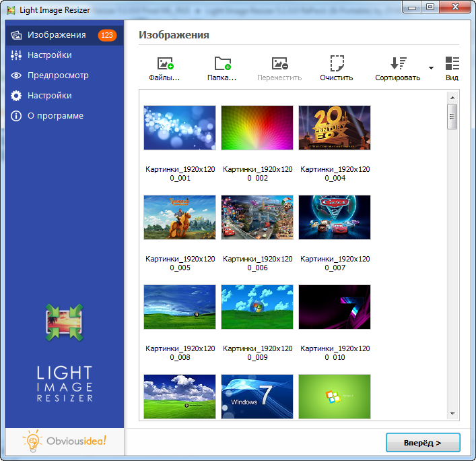
Task: Open the О программе about section
Action: click(x=64, y=116)
